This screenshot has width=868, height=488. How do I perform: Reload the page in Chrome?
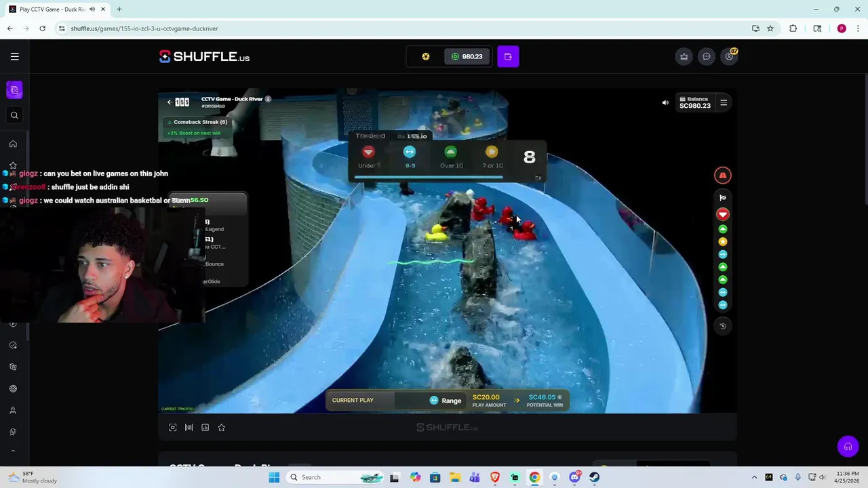42,28
